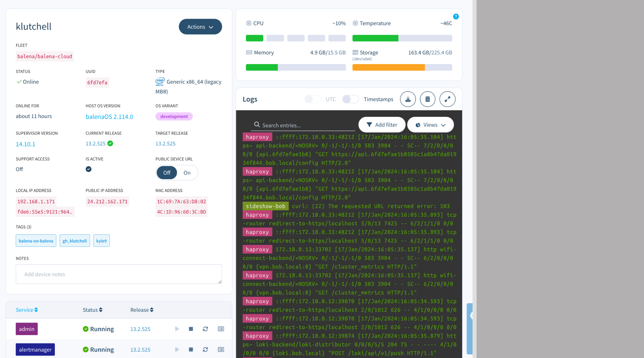Restart the admin service

pos(205,329)
